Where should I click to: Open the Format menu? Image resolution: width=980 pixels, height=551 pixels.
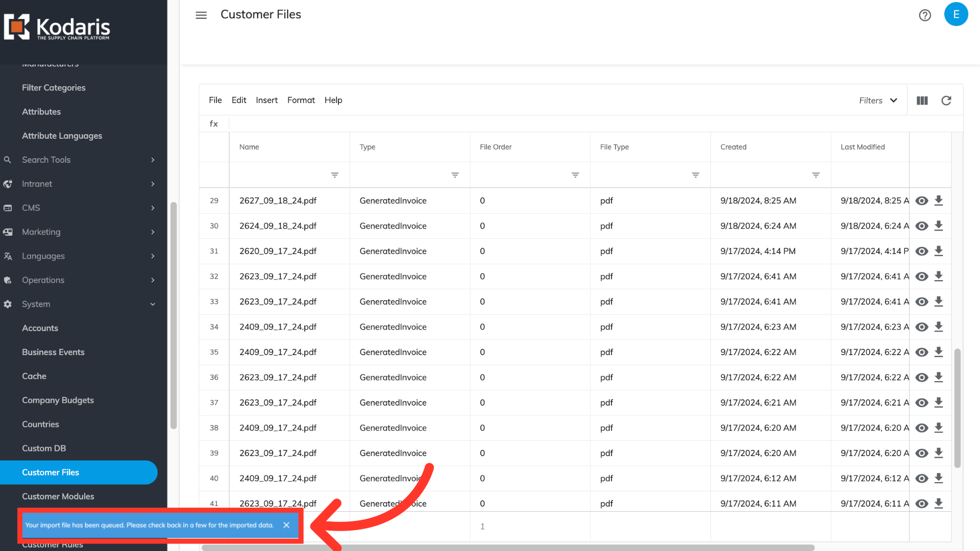301,101
